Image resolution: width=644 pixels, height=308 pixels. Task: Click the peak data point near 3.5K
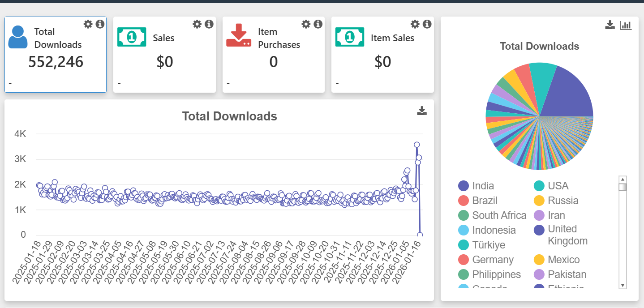[x=416, y=145]
